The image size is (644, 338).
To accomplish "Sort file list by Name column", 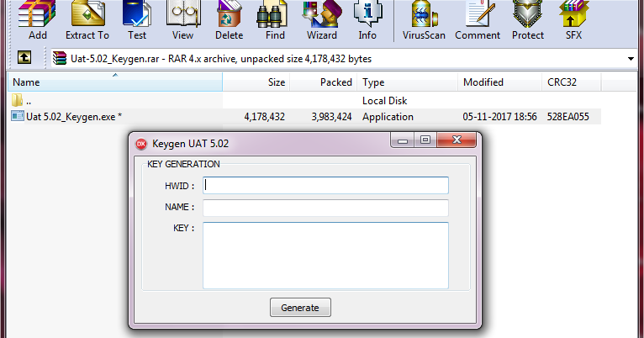I will (x=115, y=82).
